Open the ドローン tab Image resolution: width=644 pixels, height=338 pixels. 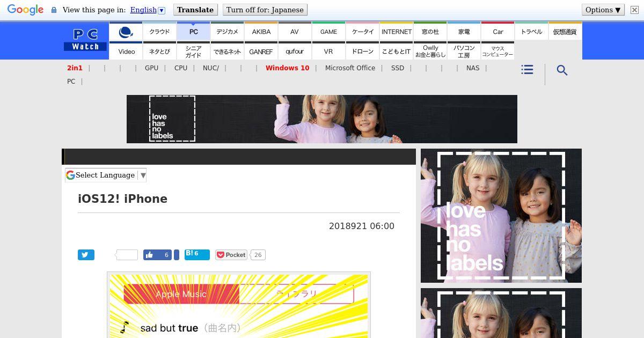pos(362,52)
